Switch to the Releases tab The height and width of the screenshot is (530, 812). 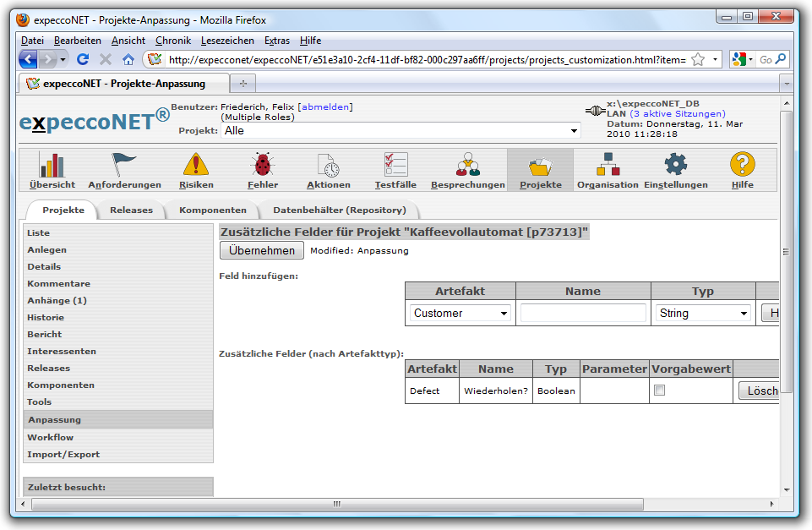tap(131, 210)
